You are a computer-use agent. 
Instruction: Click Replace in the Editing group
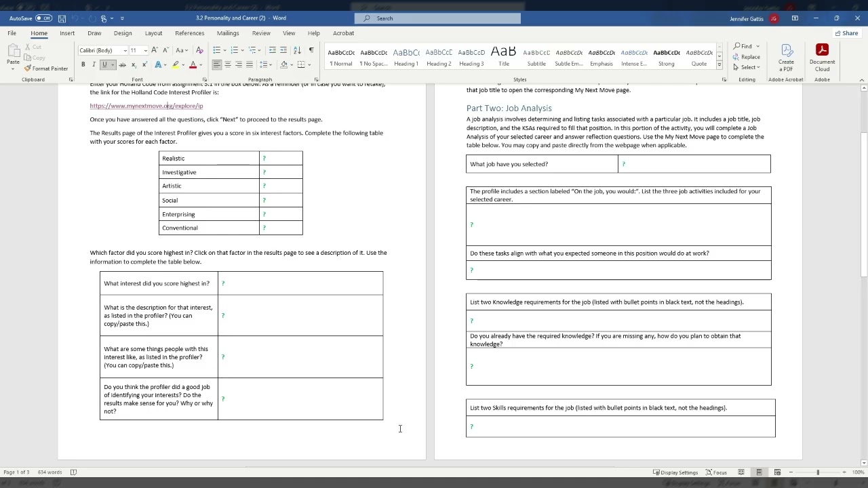pyautogui.click(x=747, y=57)
